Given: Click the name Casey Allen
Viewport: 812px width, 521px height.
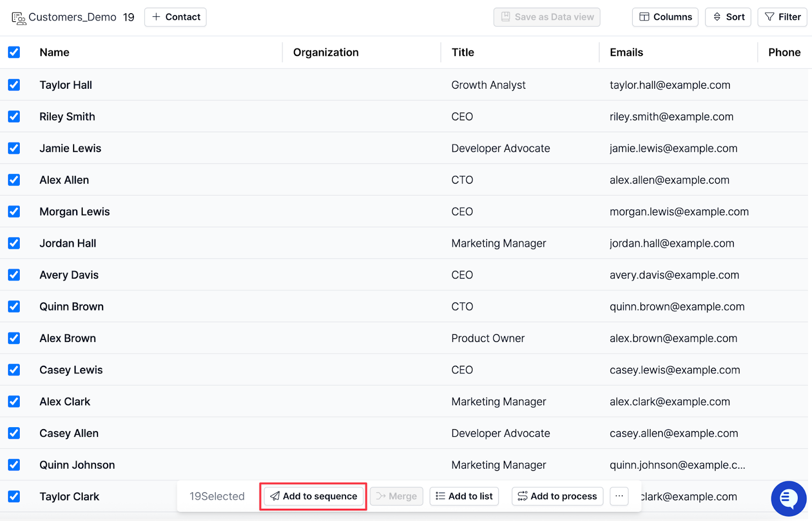Looking at the screenshot, I should click(x=69, y=433).
